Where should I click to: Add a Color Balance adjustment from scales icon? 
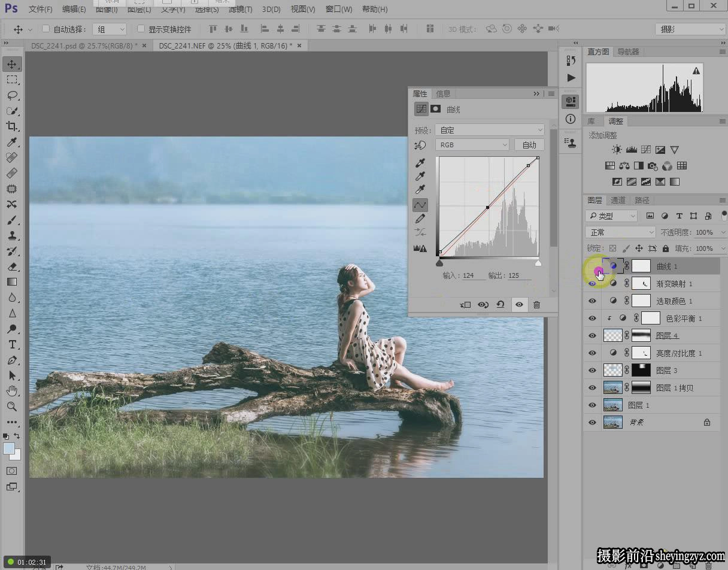click(624, 166)
